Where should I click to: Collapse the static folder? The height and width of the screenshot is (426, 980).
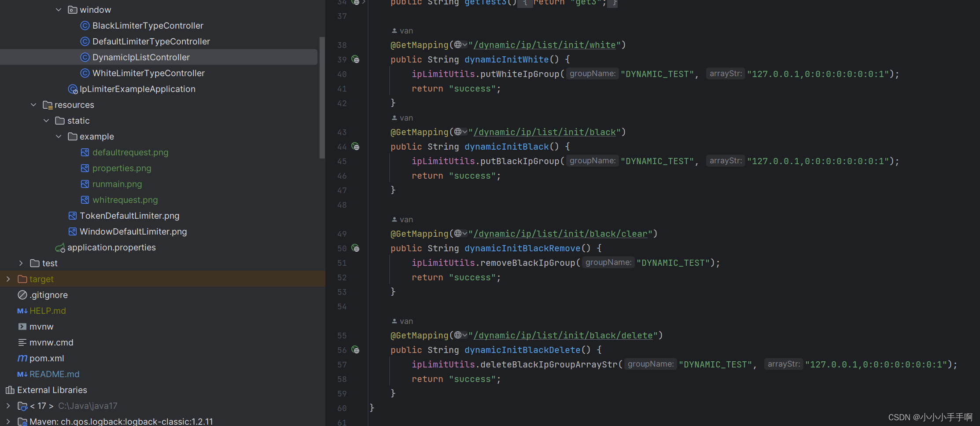tap(46, 121)
